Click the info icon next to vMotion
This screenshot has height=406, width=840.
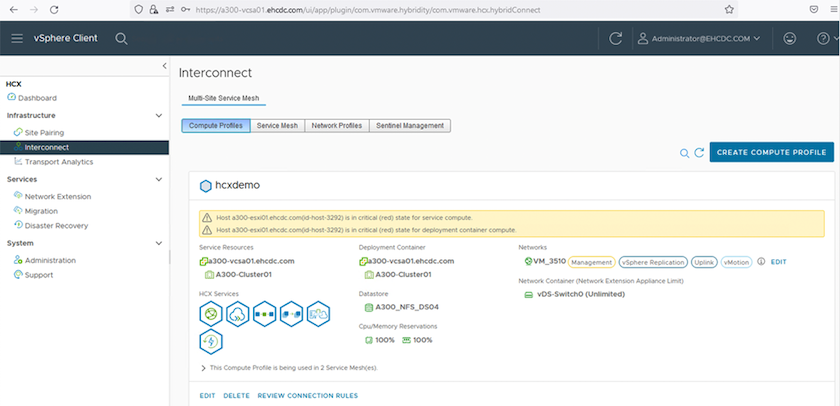pos(761,261)
